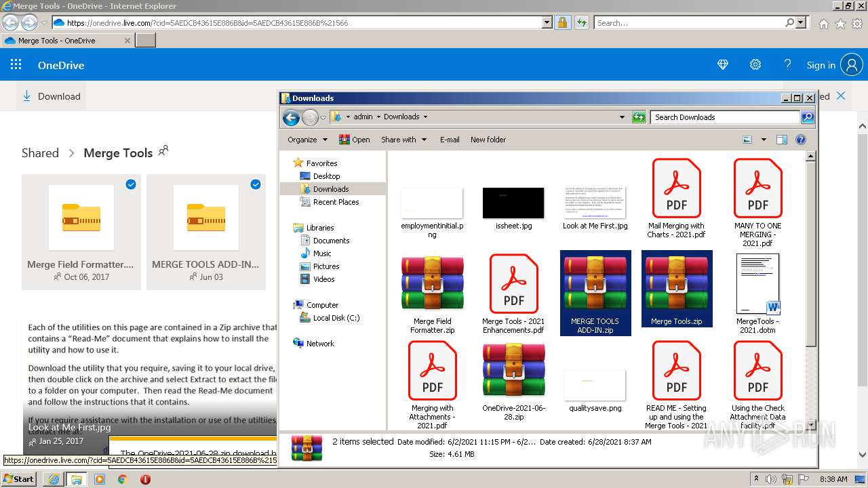
Task: Open the Organize menu
Action: (x=307, y=140)
